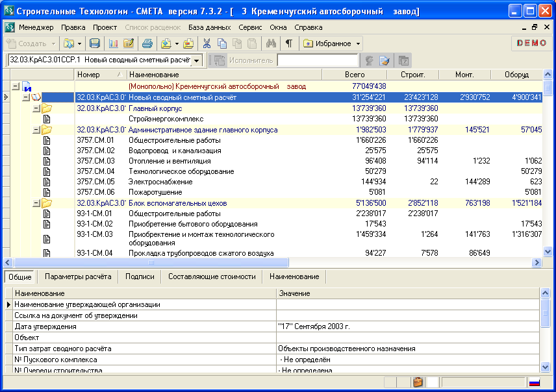Screen dimensions: 556x392
Task: Click the Save diskette icon in toolbar
Action: click(x=95, y=43)
